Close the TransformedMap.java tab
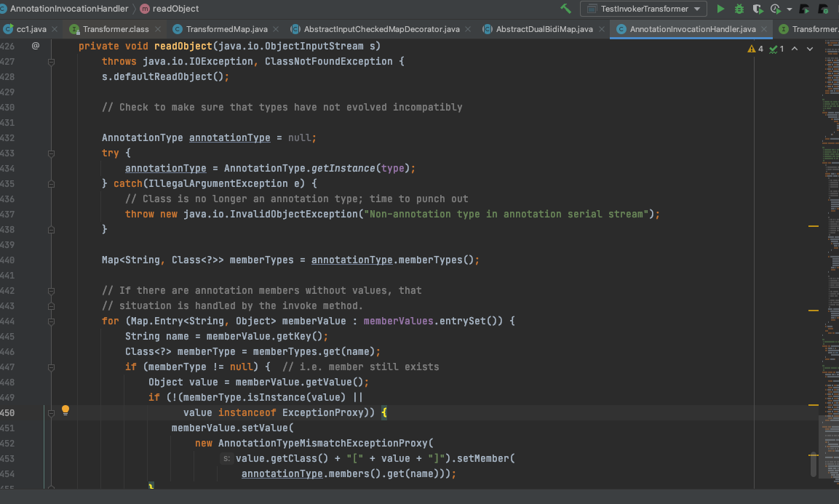Viewport: 839px width, 504px height. (x=276, y=29)
